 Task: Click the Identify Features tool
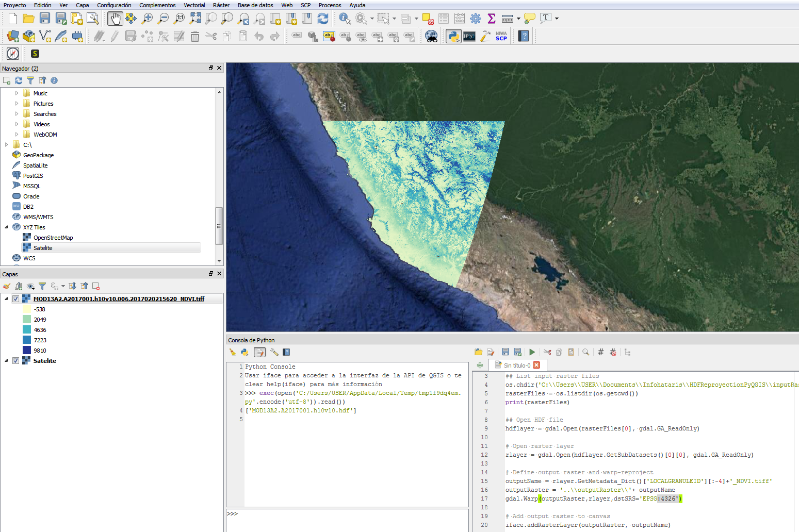click(x=345, y=19)
